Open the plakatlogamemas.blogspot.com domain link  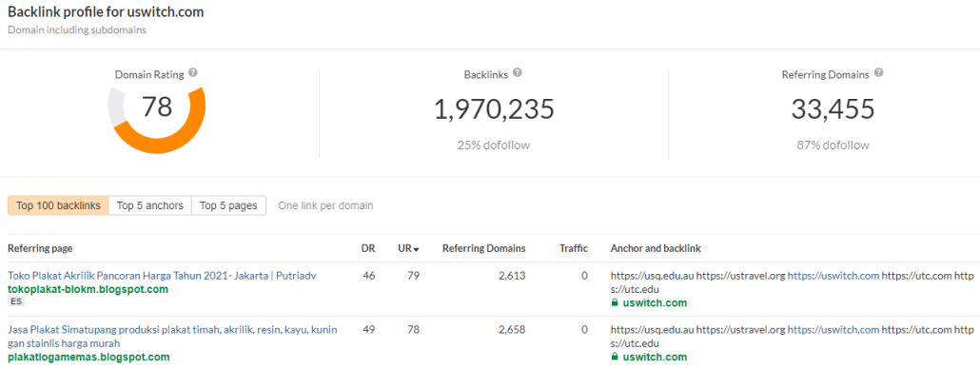coord(88,358)
